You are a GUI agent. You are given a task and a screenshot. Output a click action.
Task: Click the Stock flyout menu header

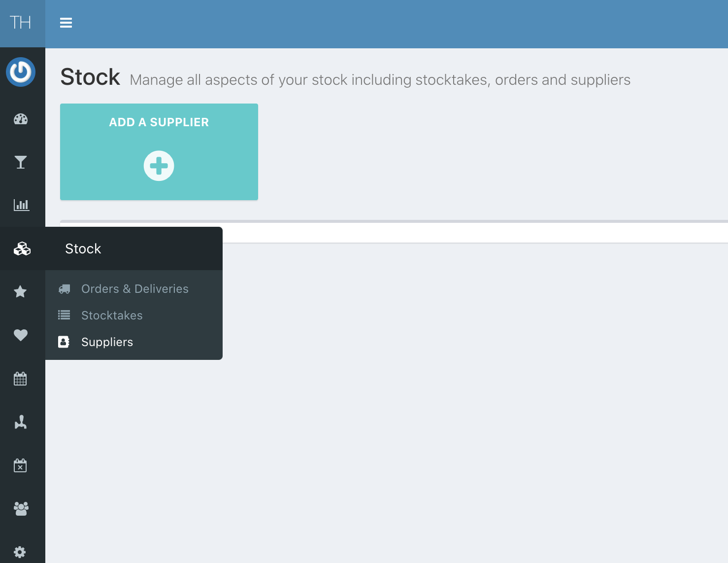(83, 249)
